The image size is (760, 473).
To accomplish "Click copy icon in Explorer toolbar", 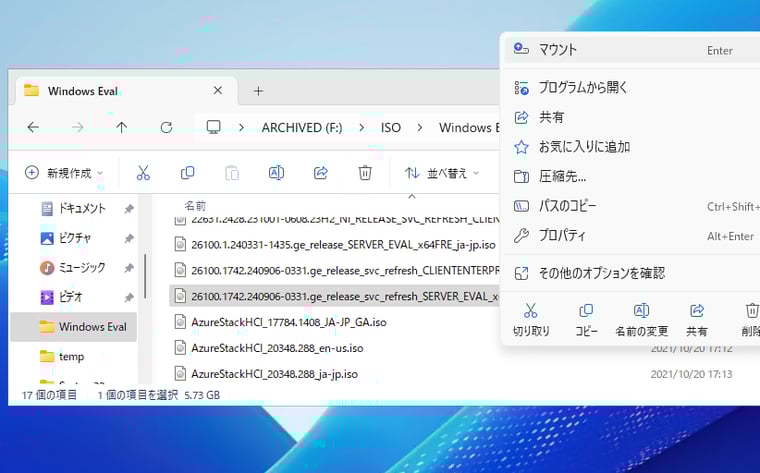I will click(188, 173).
